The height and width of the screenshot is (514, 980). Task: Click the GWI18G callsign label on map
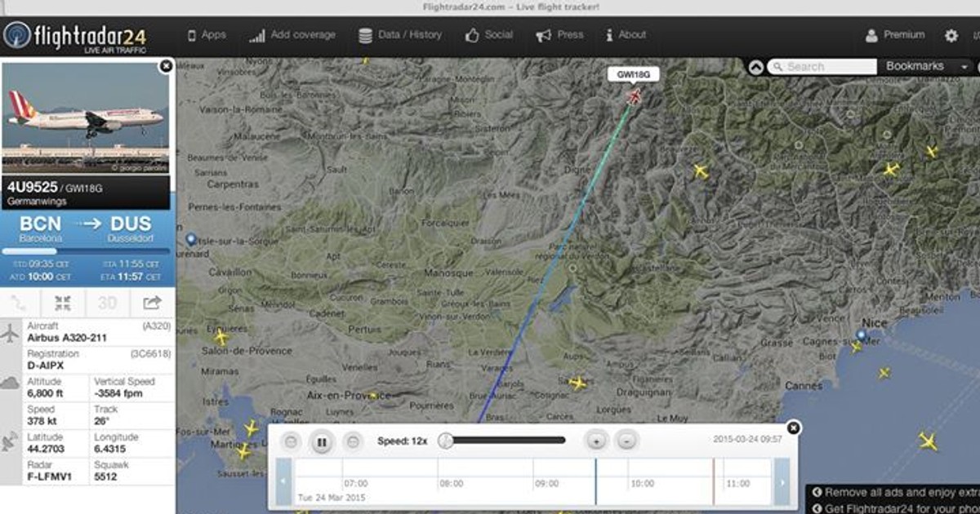633,75
